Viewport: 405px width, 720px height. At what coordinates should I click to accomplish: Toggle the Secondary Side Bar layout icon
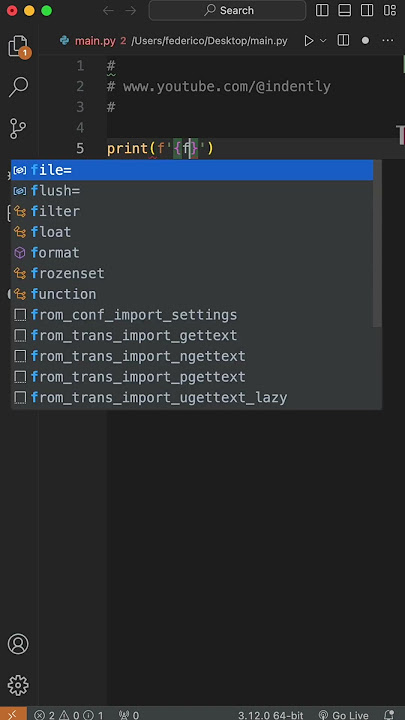point(367,10)
